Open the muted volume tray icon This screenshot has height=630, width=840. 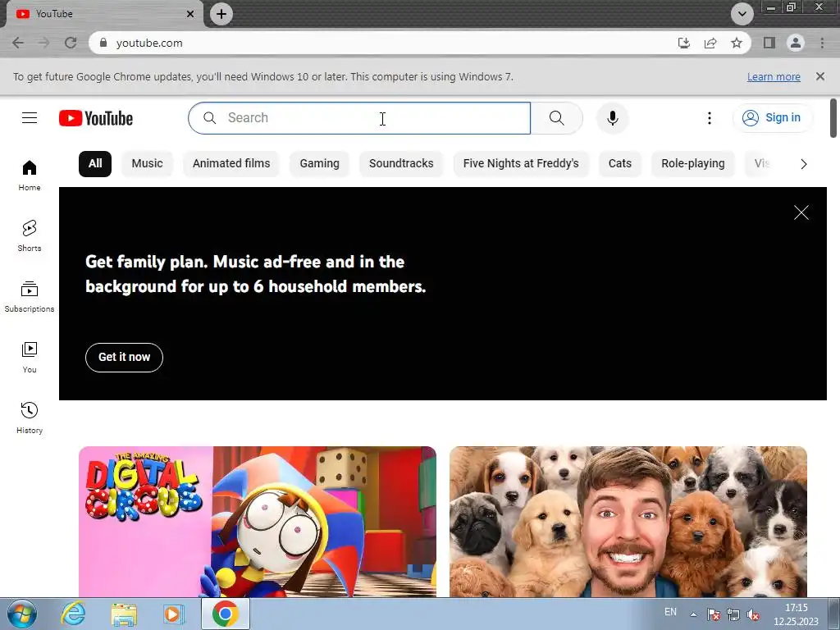[x=753, y=614]
